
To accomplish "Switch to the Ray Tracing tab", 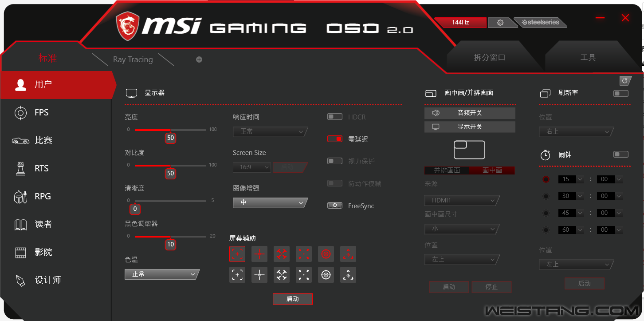I will click(133, 59).
